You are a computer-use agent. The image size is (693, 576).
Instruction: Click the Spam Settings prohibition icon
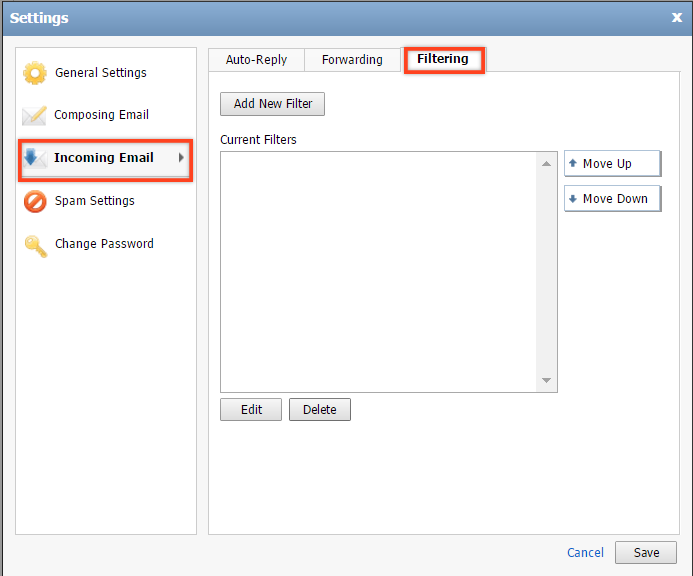35,202
